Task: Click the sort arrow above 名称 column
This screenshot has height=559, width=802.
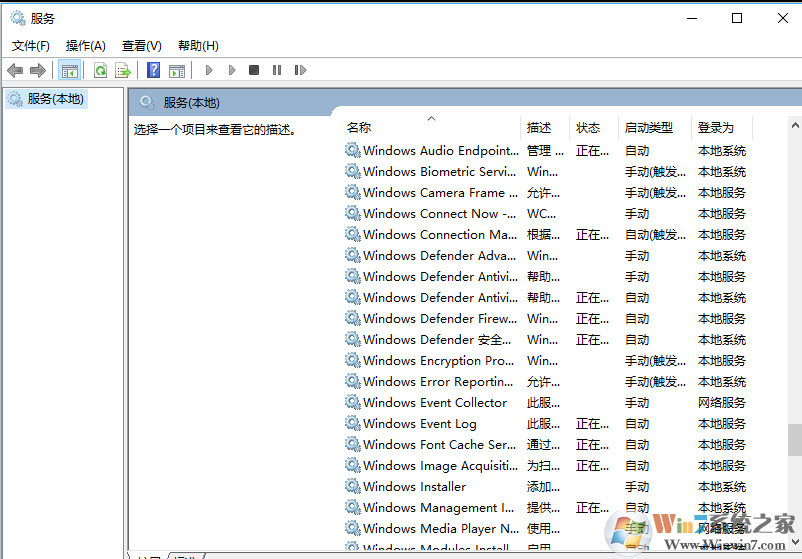Action: click(432, 119)
